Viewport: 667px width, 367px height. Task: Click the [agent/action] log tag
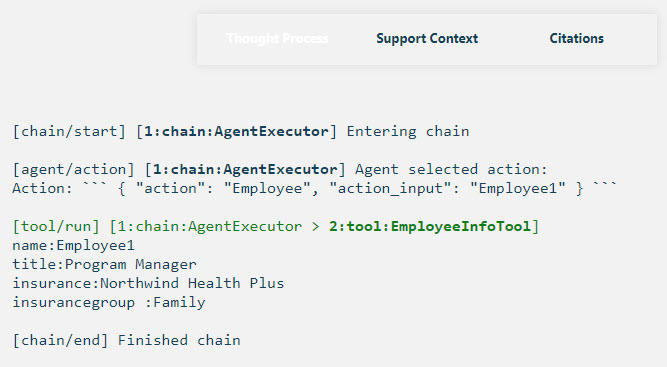[74, 170]
